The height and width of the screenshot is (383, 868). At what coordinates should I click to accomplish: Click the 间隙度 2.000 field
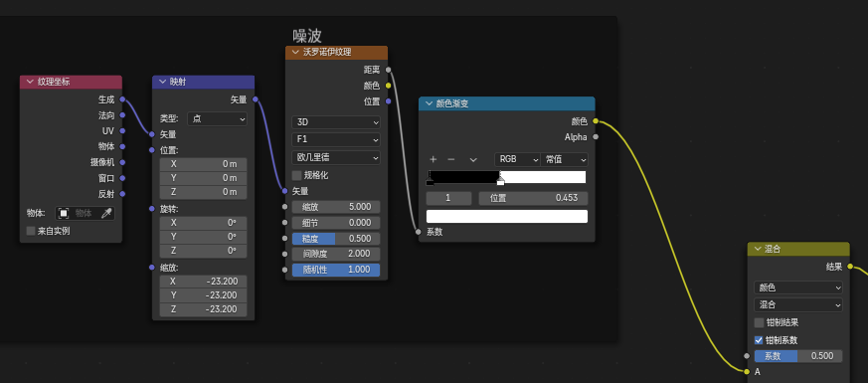pos(336,254)
